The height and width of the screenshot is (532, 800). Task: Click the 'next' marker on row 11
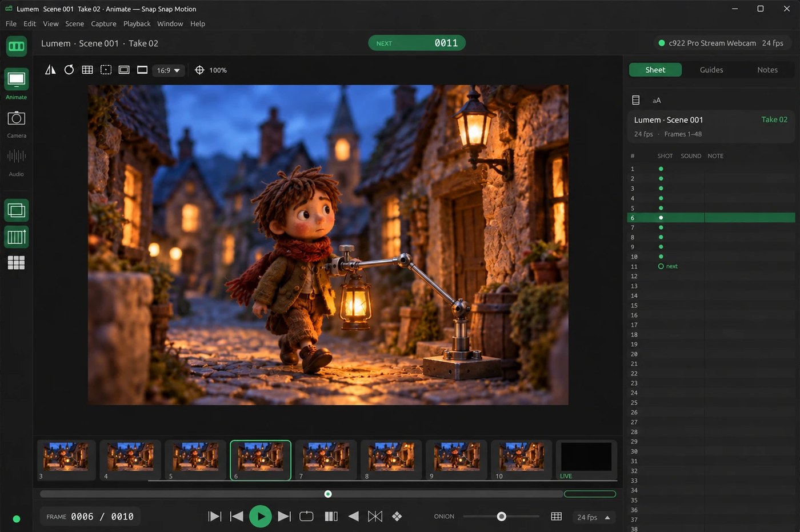[667, 266]
